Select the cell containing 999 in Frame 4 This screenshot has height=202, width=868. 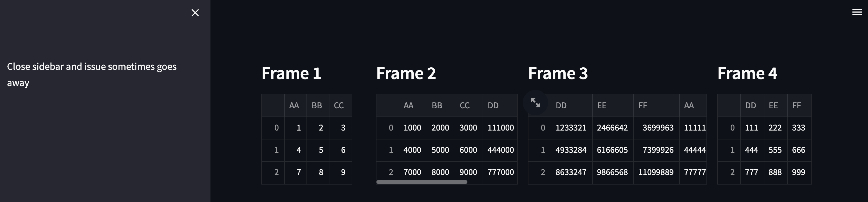click(x=799, y=172)
